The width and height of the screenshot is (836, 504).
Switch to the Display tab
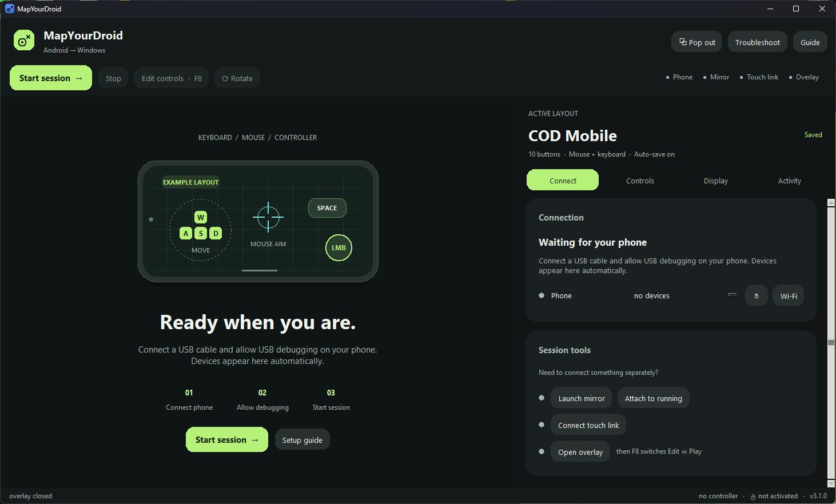[x=716, y=181]
